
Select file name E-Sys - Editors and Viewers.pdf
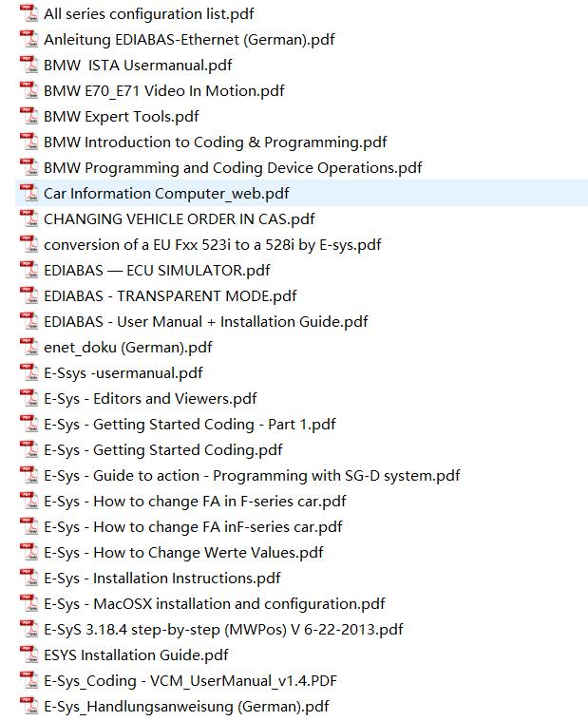tap(150, 398)
